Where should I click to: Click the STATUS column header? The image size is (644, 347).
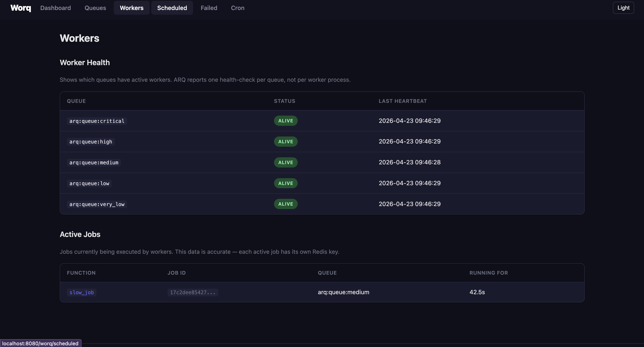tap(284, 101)
